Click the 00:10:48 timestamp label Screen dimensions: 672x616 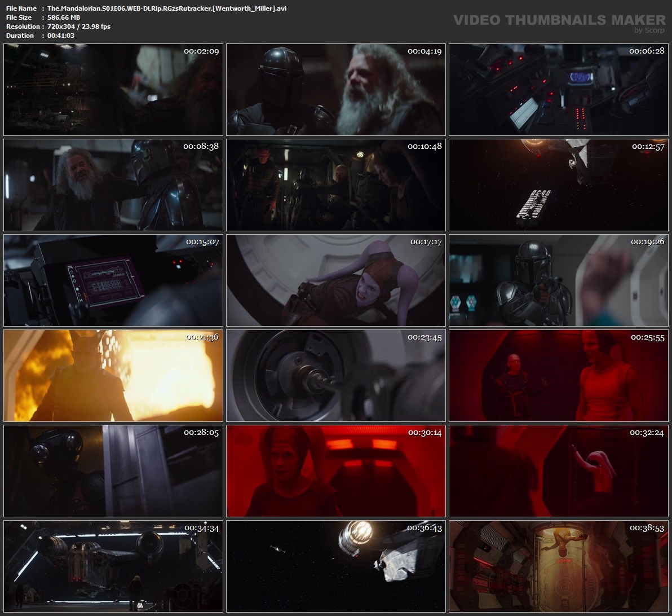point(425,147)
